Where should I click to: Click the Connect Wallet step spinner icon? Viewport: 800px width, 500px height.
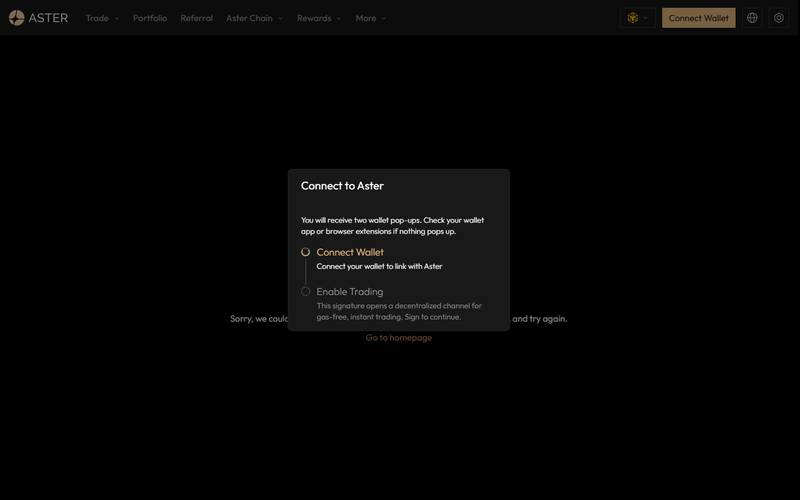coord(305,252)
